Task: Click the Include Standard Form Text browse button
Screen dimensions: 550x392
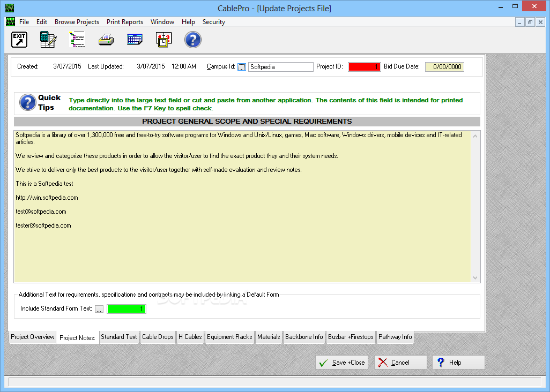Action: point(99,309)
